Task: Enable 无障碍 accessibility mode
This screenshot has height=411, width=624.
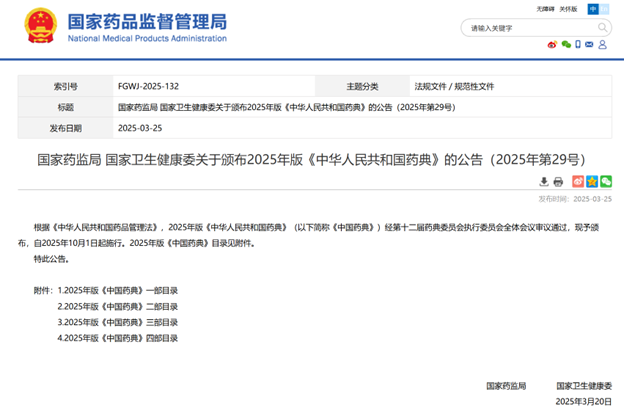Action: coord(545,8)
